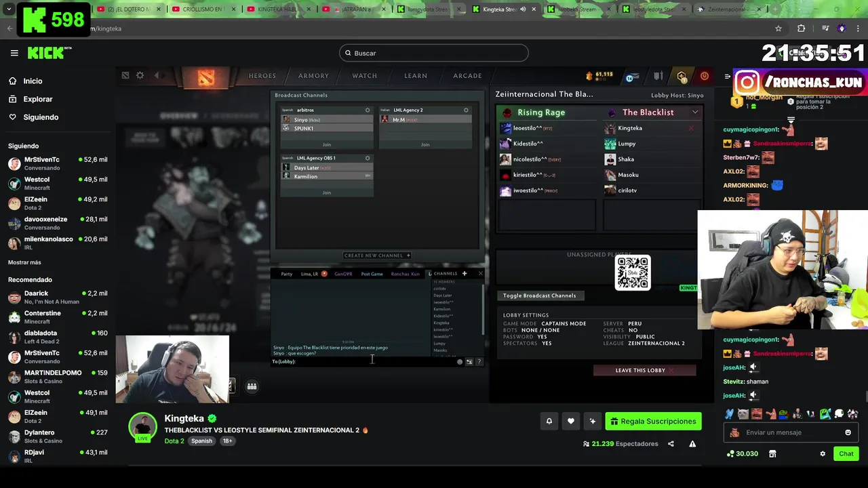Open Westcol Minecraft channel in Siguiendo
The height and width of the screenshot is (488, 868).
58,183
